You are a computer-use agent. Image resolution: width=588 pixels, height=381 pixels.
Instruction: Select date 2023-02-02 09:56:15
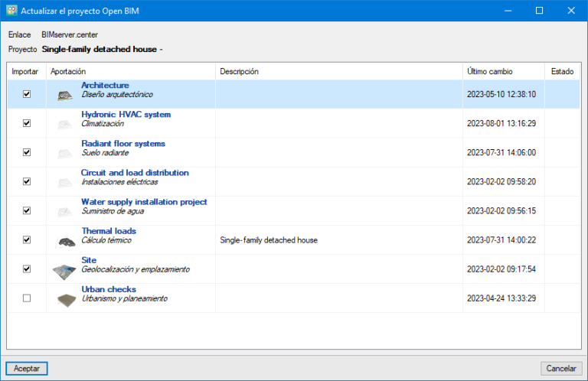coord(501,211)
